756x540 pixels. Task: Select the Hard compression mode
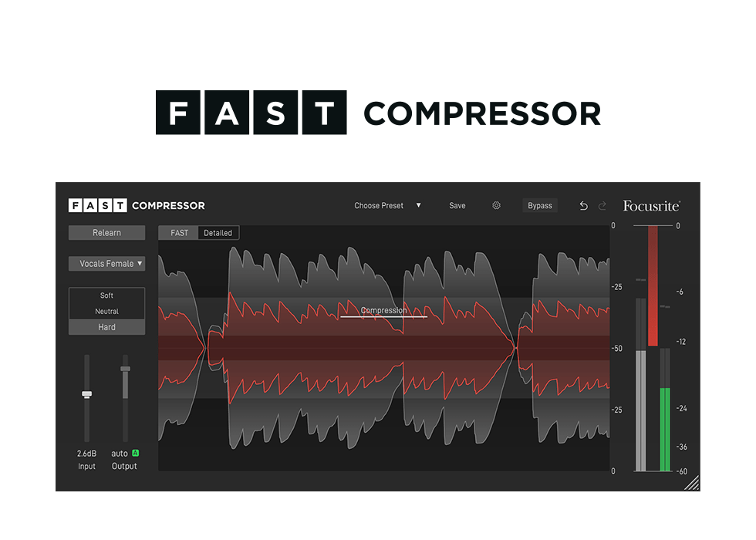point(106,327)
